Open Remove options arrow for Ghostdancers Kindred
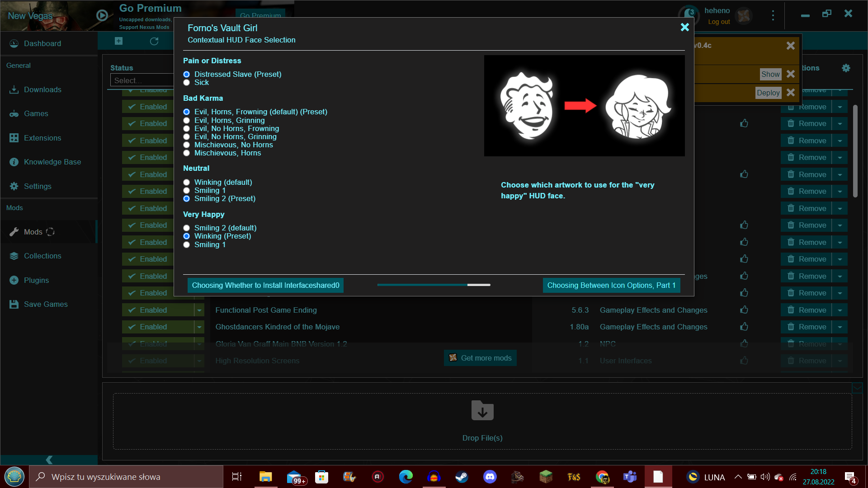The height and width of the screenshot is (488, 868). (840, 327)
